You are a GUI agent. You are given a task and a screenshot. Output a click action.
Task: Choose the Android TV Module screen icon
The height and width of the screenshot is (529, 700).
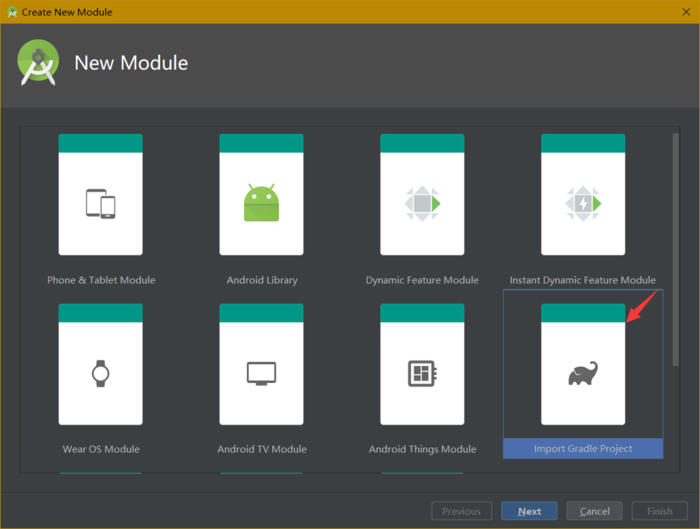262,374
